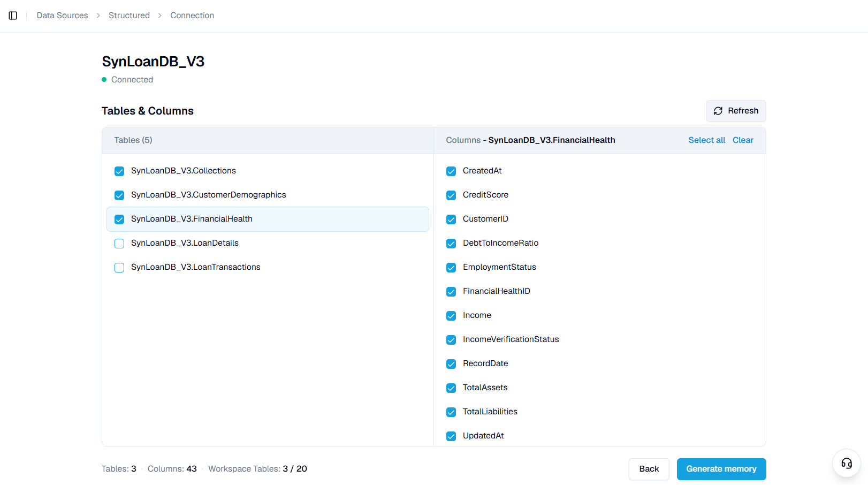Uncheck the TotalLiabilities column checkbox

(451, 412)
